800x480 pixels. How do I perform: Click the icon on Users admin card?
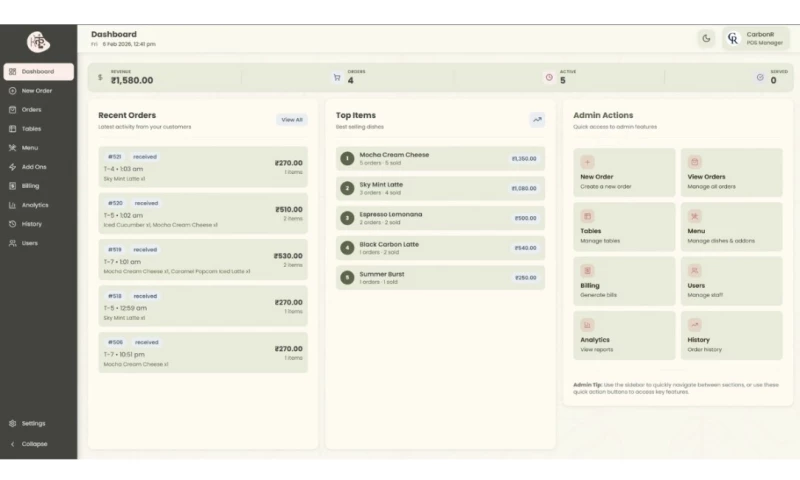click(694, 271)
